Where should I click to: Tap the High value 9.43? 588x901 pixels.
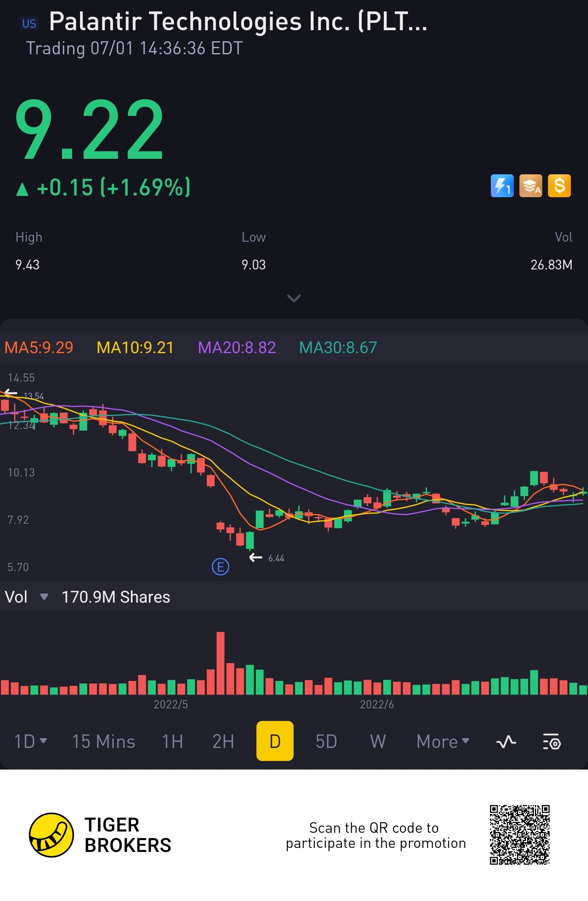tap(27, 265)
